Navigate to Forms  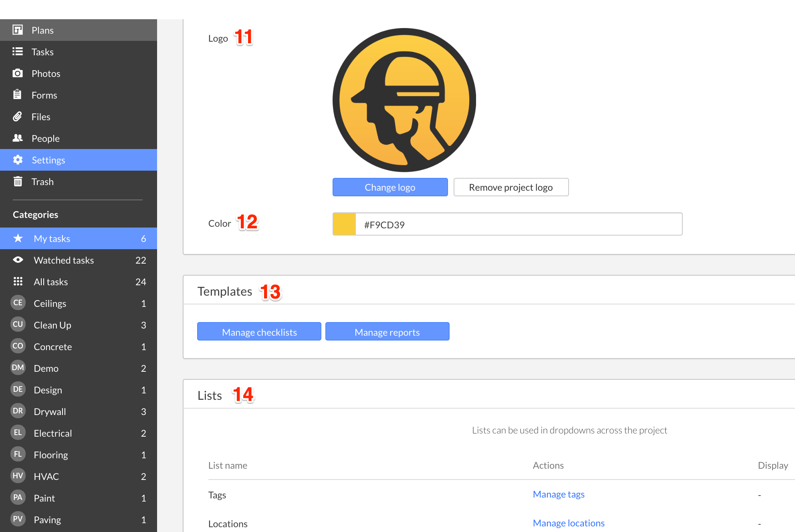pos(79,95)
